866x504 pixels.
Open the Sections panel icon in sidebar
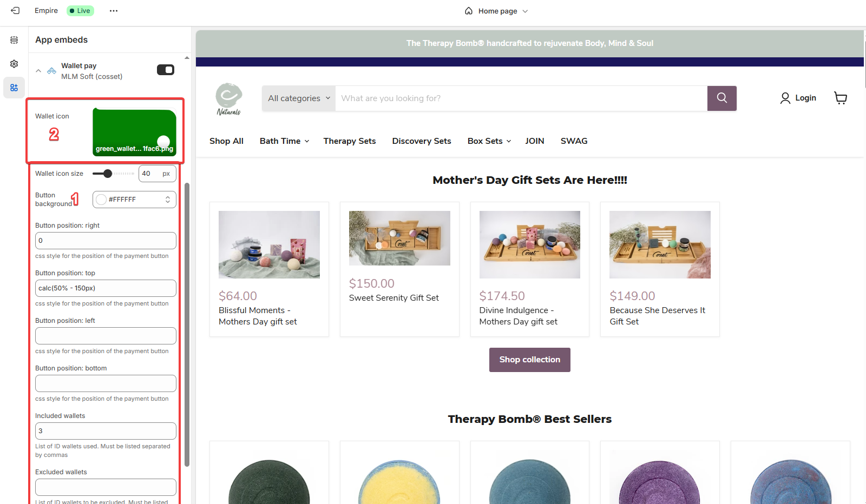point(14,40)
